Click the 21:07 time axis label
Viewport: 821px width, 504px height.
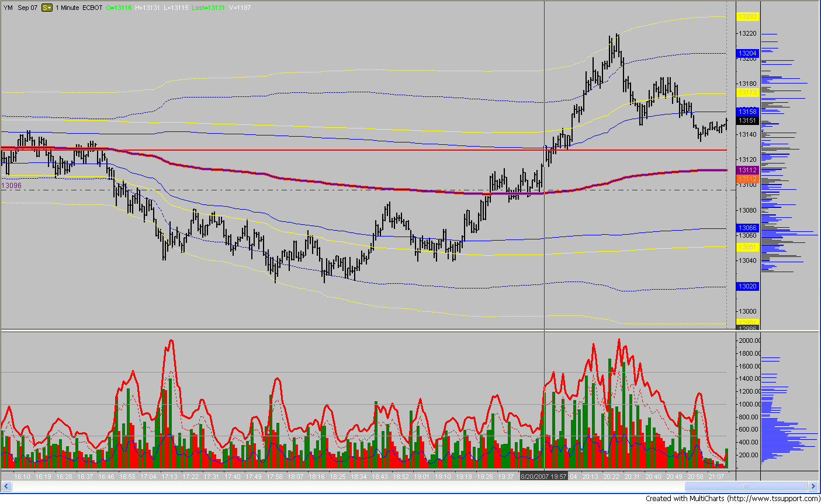716,477
